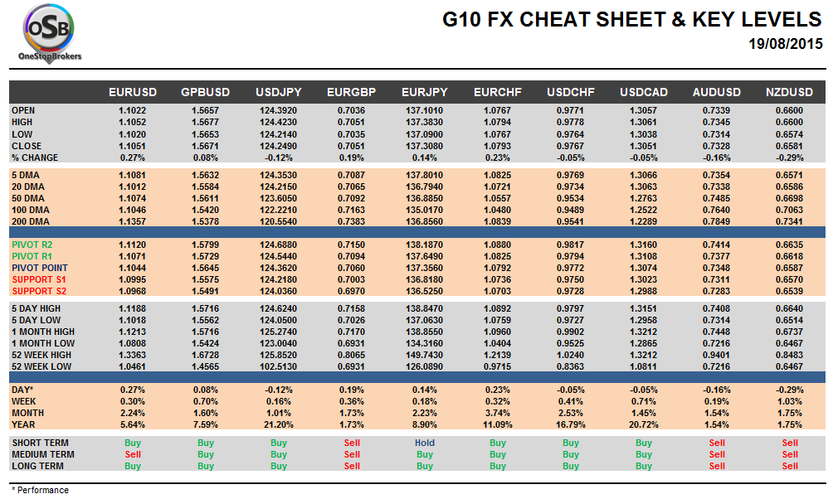
Task: Select the USDCAD yearly value 20.72%
Action: tap(643, 424)
